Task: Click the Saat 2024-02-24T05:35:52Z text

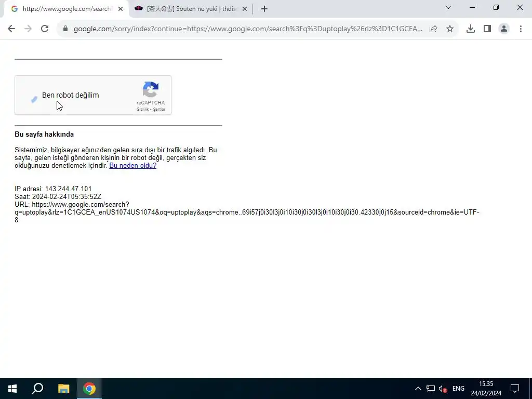Action: (58, 196)
